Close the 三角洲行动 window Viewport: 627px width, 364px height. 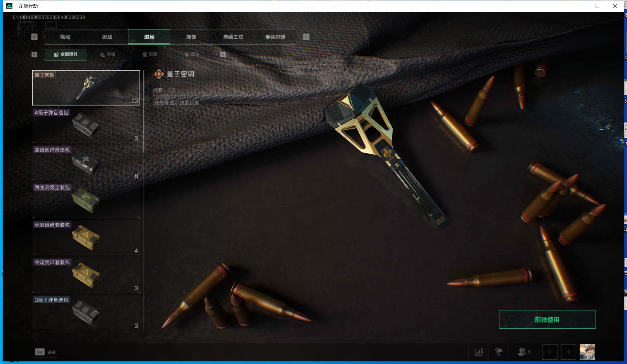point(615,6)
